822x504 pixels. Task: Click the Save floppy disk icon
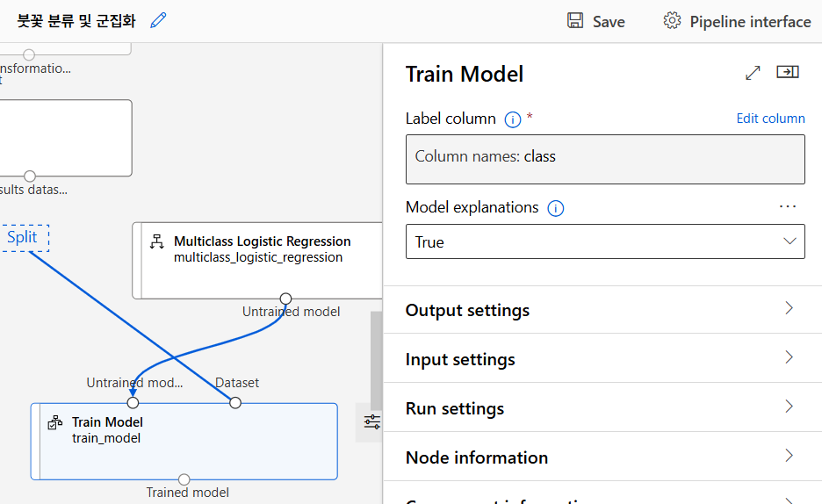coord(575,21)
